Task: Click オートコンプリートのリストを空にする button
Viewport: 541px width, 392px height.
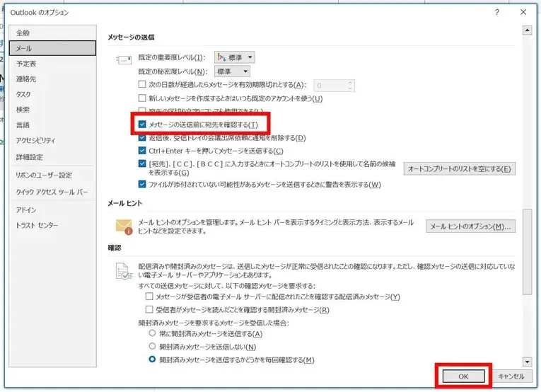Action: click(x=459, y=168)
